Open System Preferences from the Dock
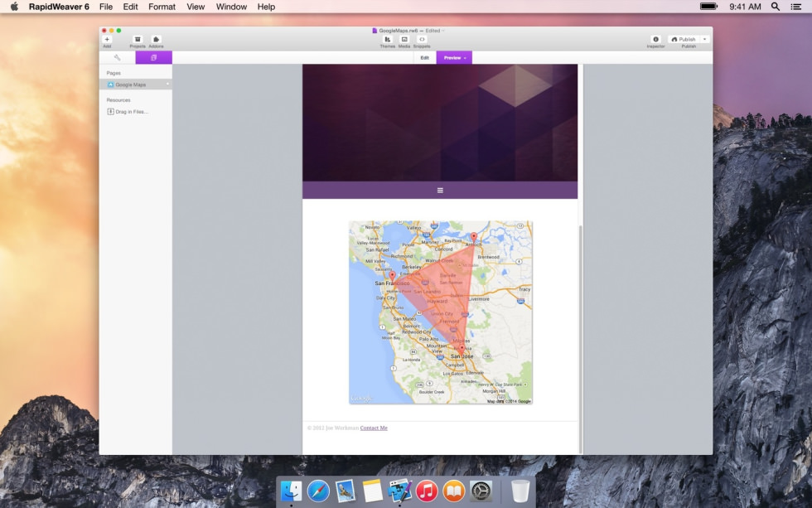 [481, 491]
